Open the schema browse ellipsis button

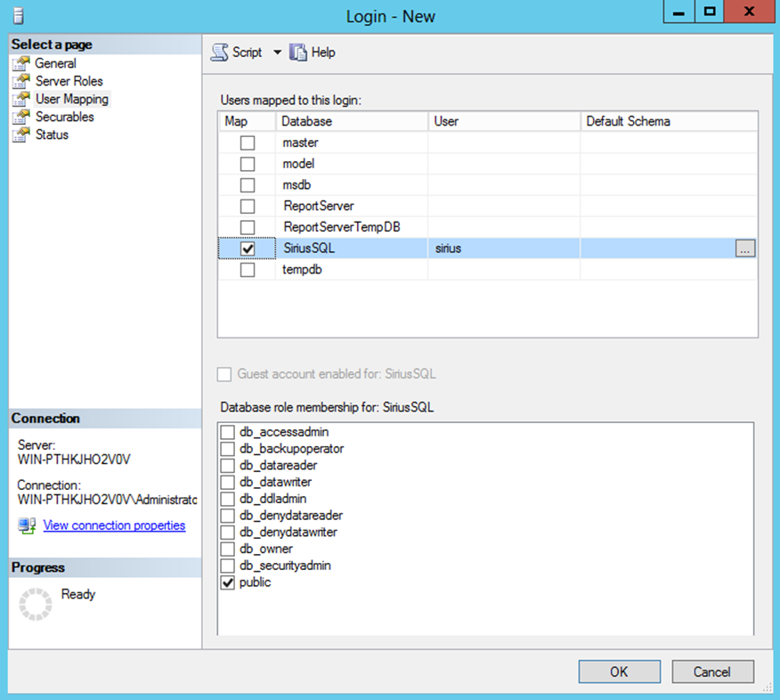(745, 249)
